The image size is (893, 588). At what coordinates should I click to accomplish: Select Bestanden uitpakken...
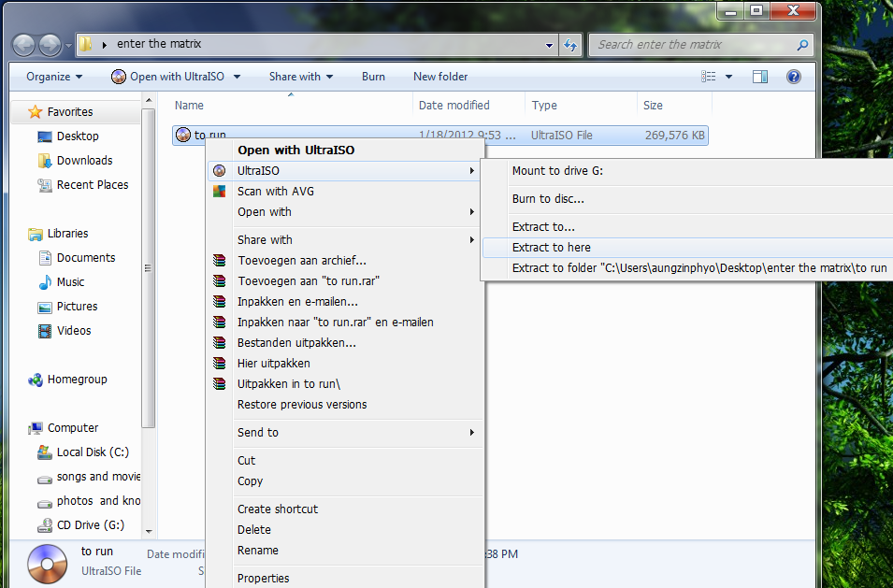[x=346, y=343]
